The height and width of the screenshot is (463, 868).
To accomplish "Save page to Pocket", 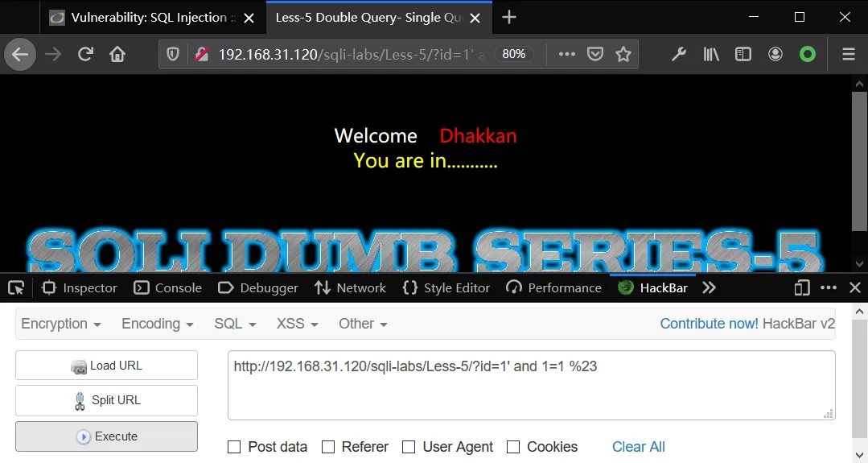I will point(595,54).
